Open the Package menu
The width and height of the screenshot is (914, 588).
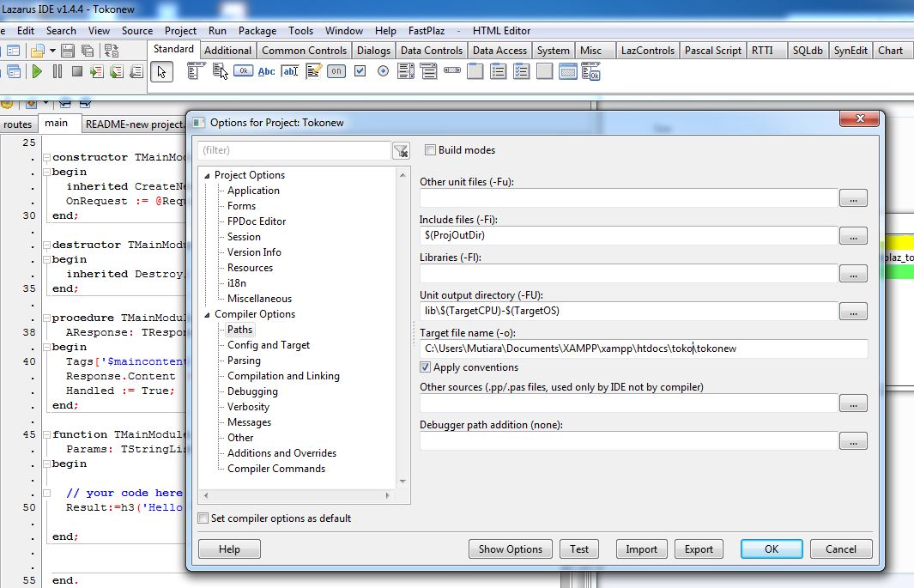[x=257, y=31]
